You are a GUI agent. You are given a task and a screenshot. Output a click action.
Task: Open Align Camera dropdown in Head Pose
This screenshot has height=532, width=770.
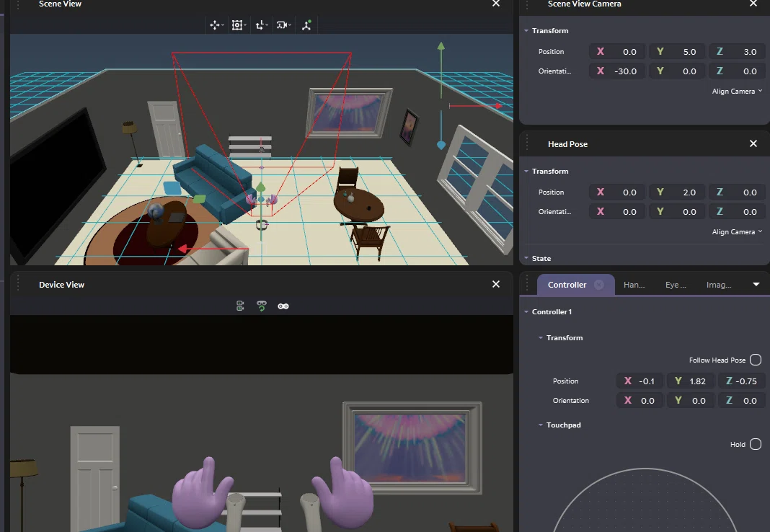737,231
